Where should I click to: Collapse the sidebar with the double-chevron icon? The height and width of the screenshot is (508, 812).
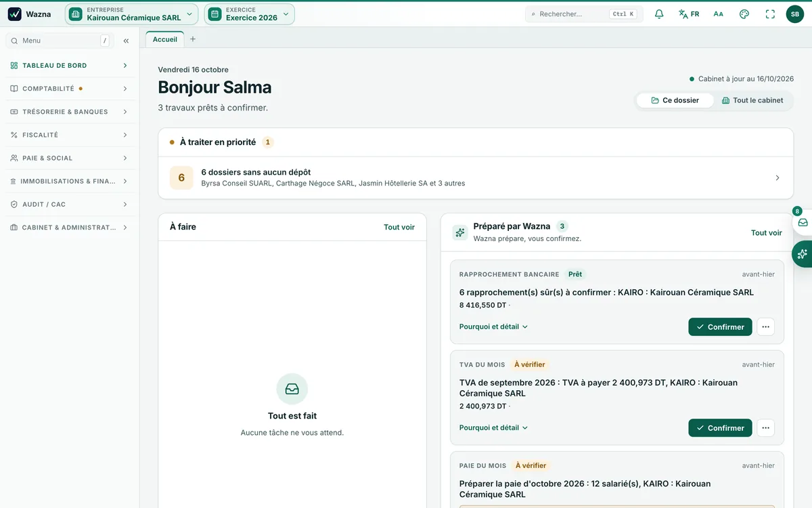point(126,41)
